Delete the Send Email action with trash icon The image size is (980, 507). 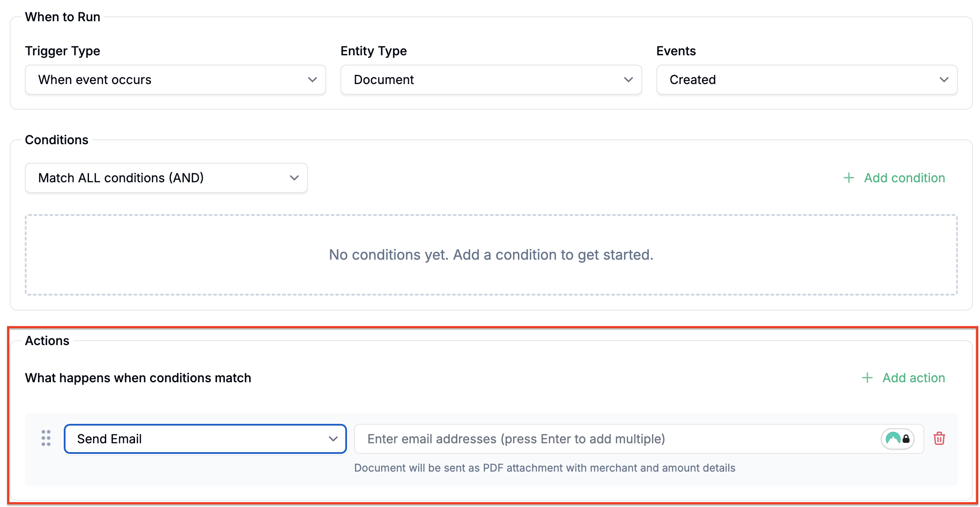tap(939, 438)
